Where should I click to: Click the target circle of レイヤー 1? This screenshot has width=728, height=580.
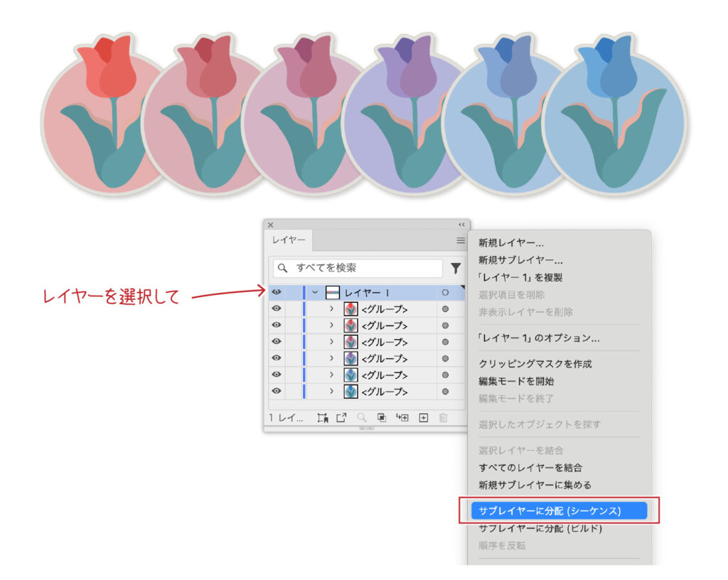coord(445,292)
